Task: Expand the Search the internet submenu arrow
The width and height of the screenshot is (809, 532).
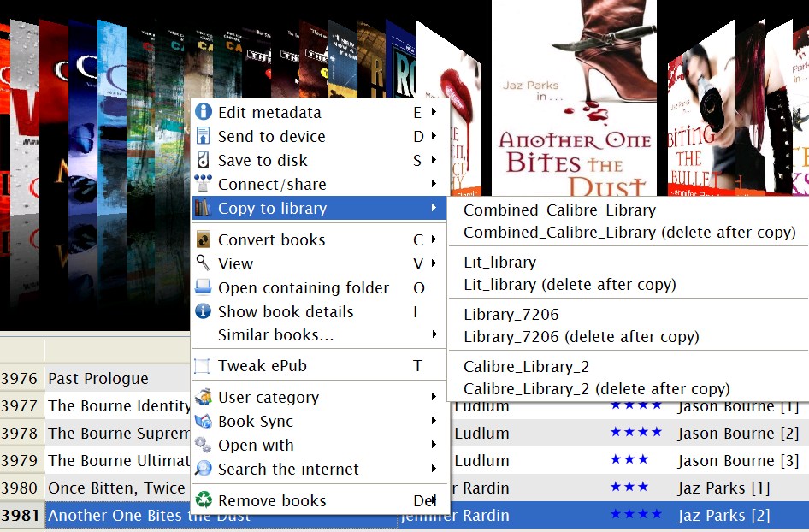Action: 434,468
